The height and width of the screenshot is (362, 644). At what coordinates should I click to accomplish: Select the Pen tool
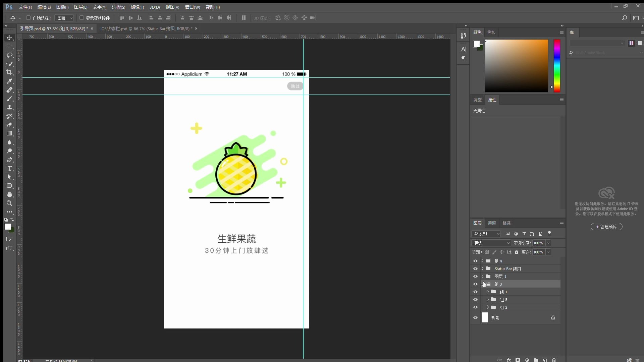click(9, 160)
